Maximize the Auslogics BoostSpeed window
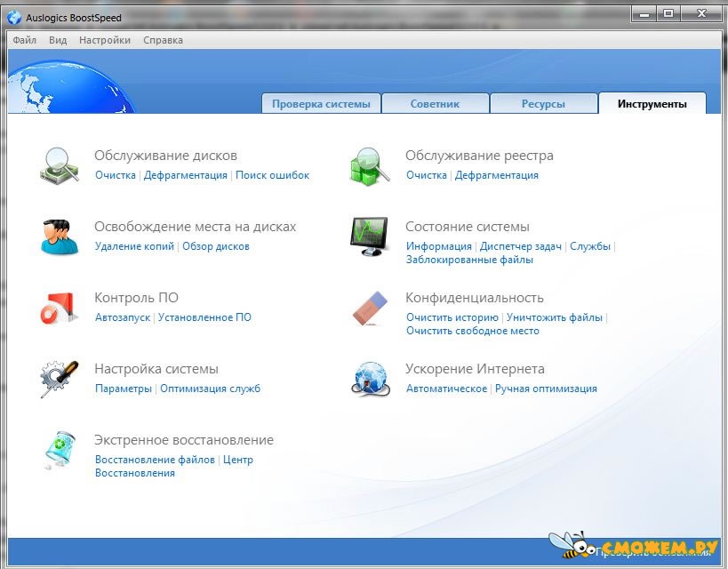 (x=668, y=14)
